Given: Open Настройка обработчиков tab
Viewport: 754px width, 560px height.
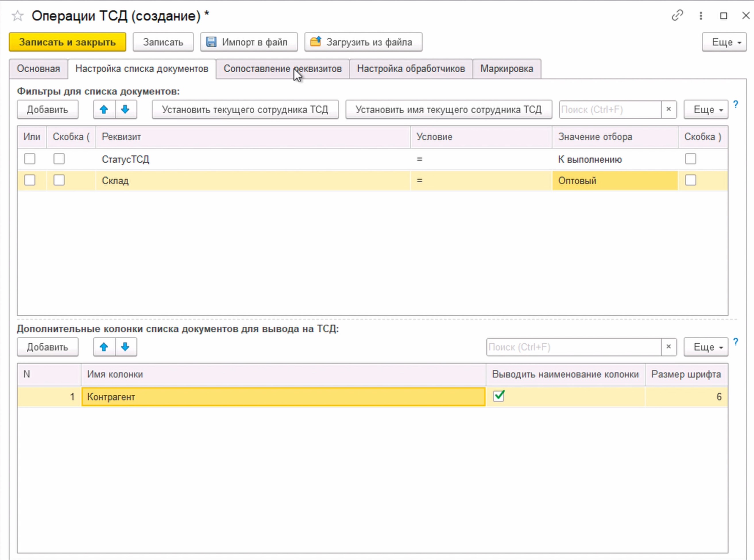Looking at the screenshot, I should [x=411, y=69].
